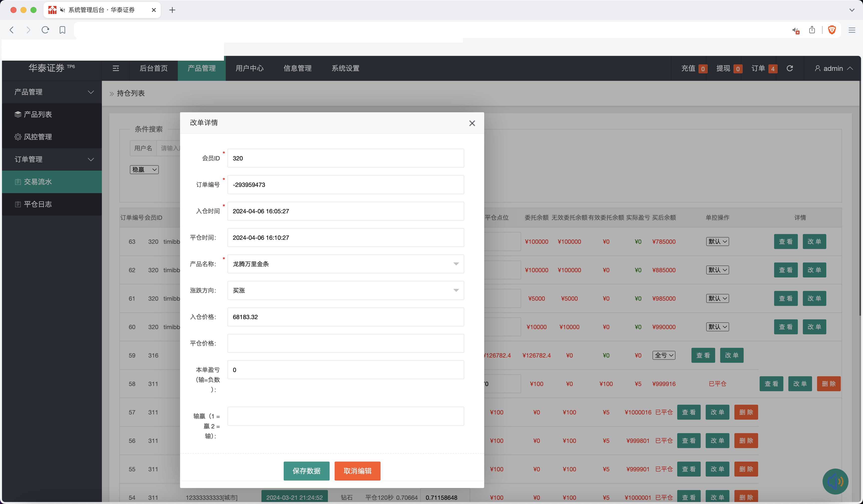Click the 输赢 input field
The width and height of the screenshot is (863, 504).
pyautogui.click(x=346, y=416)
